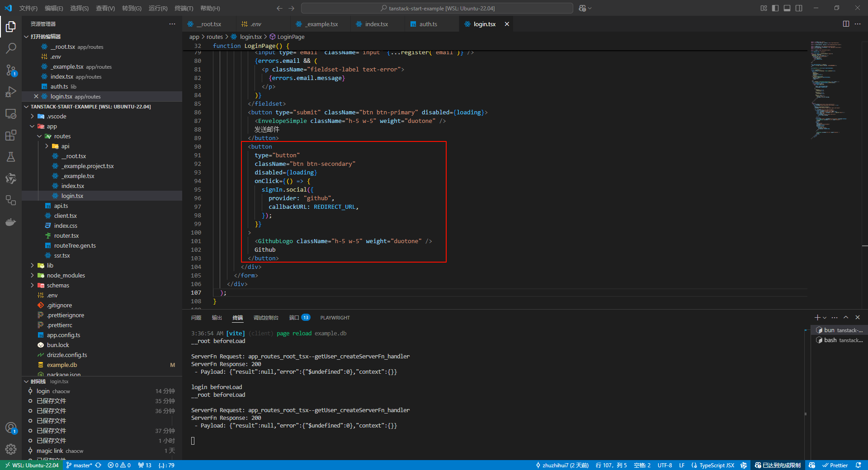Open the Testing flask view
868x470 pixels.
tap(11, 157)
